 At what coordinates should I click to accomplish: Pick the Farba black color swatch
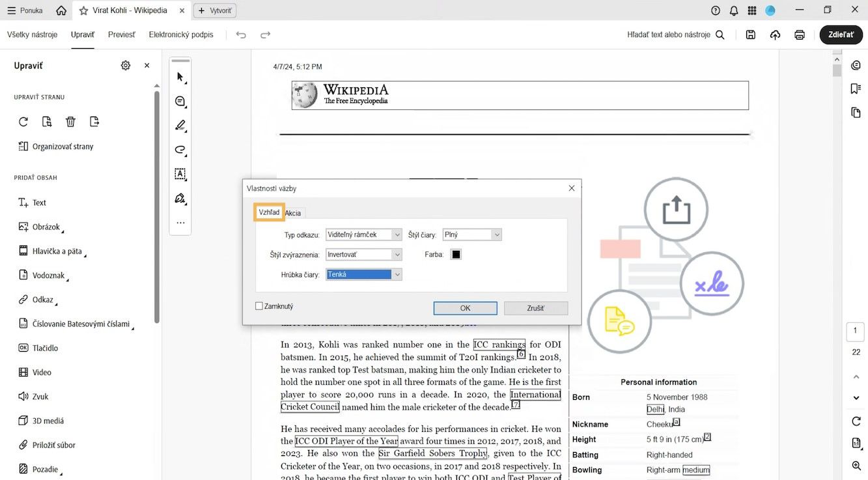coord(456,255)
